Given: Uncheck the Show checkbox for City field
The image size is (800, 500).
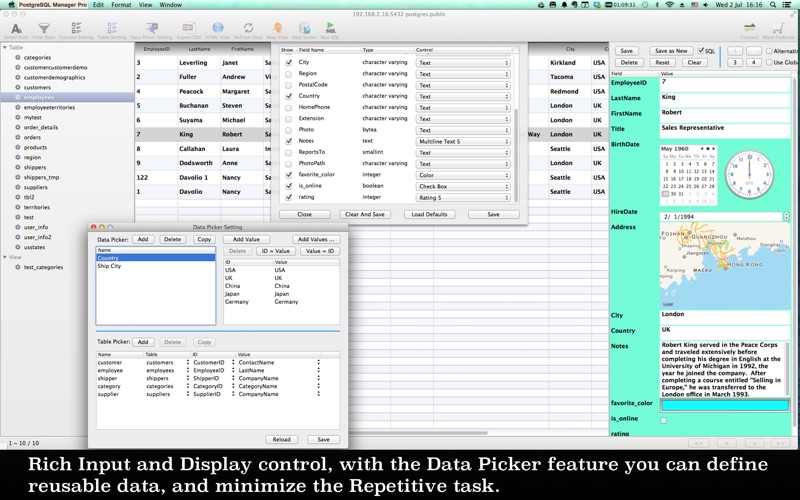Looking at the screenshot, I should [x=289, y=62].
